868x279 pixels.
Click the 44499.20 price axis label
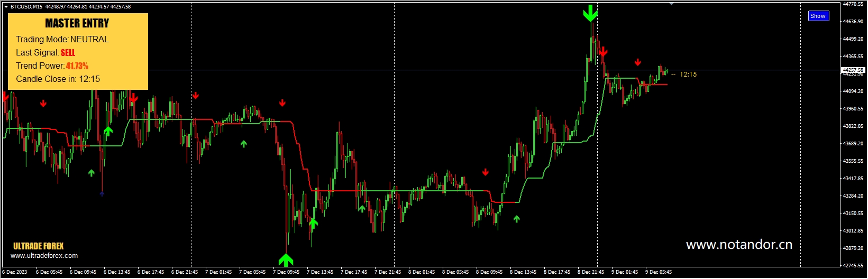tap(853, 39)
